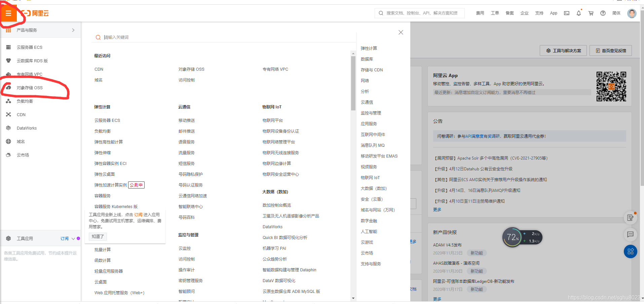Open the 支持 menu
Viewport: 644px width, 304px height.
point(539,13)
